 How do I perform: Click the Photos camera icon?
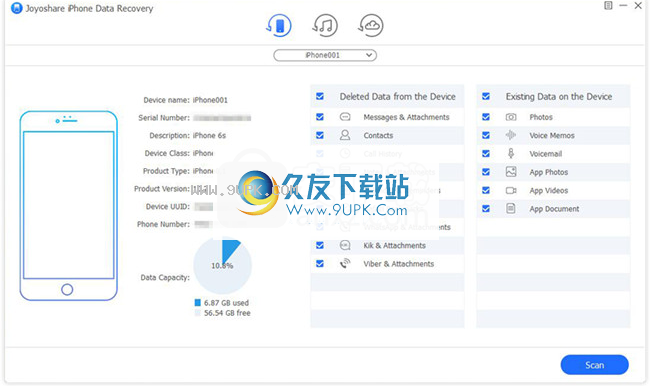click(511, 117)
